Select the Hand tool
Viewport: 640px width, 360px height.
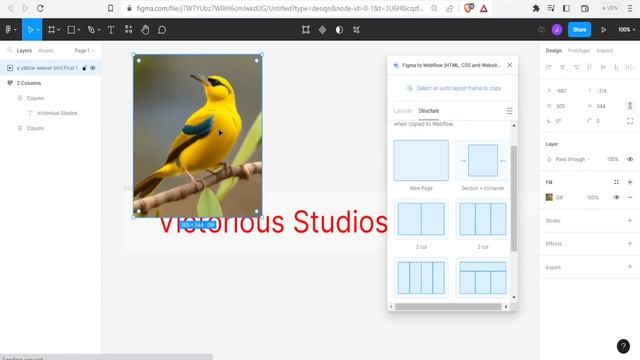145,29
